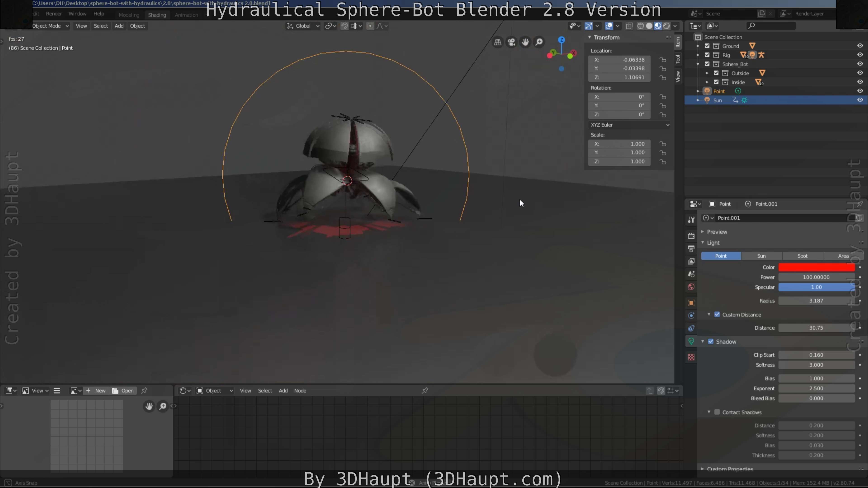
Task: Open View Layer properties tab
Action: [x=691, y=261]
